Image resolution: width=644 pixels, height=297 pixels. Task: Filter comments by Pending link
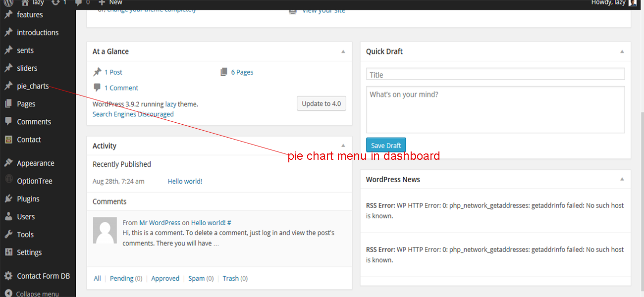[121, 279]
